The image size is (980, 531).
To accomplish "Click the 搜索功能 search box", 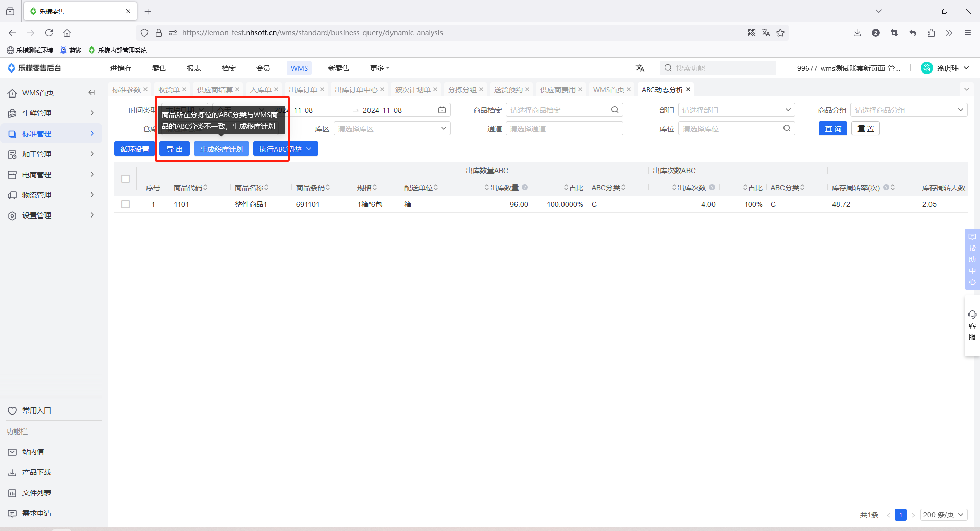I will pyautogui.click(x=718, y=68).
